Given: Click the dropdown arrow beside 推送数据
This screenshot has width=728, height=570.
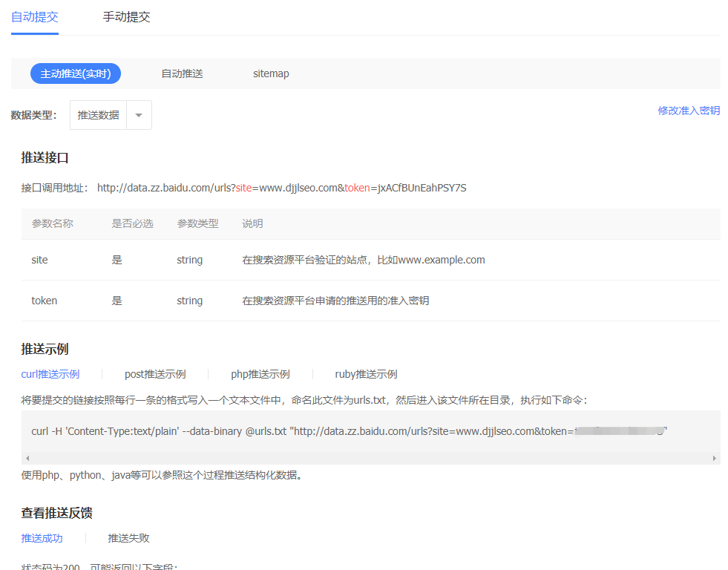Looking at the screenshot, I should coord(139,115).
